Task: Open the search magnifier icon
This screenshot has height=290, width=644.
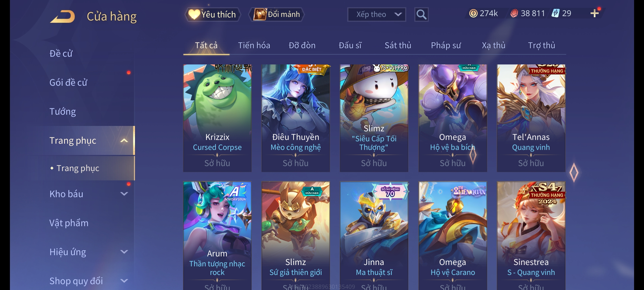Action: pyautogui.click(x=421, y=15)
